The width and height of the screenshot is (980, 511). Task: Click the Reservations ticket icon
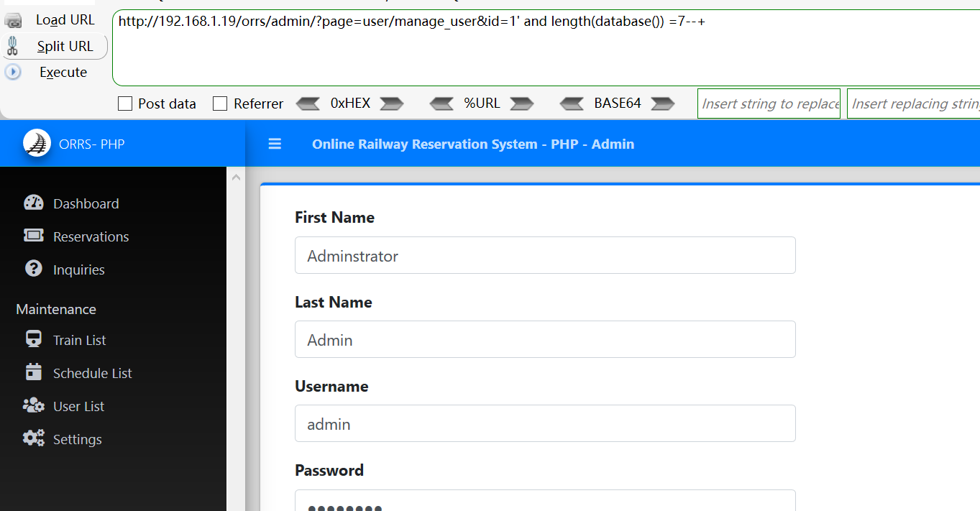(x=34, y=236)
